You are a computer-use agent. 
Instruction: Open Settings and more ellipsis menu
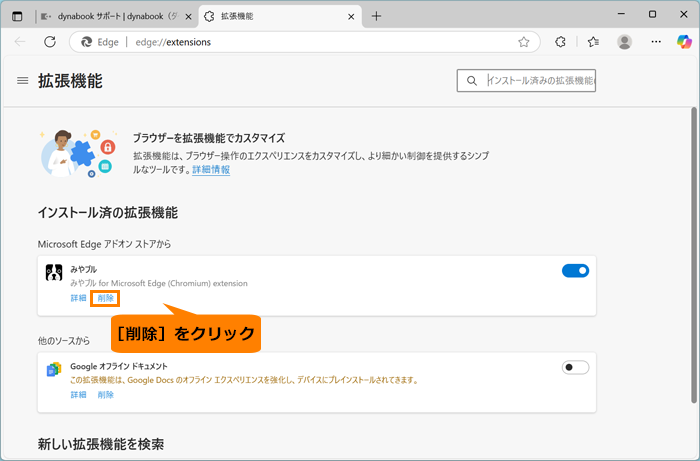click(656, 42)
